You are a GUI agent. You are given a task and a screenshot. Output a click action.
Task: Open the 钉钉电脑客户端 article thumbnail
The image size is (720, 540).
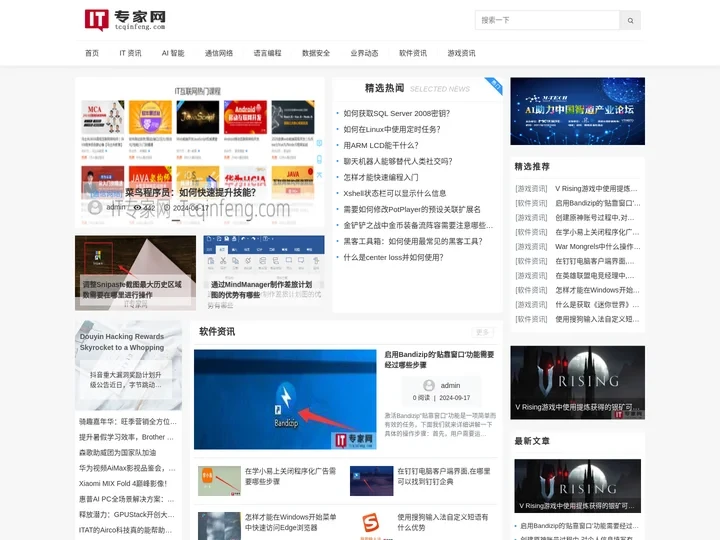pos(371,481)
